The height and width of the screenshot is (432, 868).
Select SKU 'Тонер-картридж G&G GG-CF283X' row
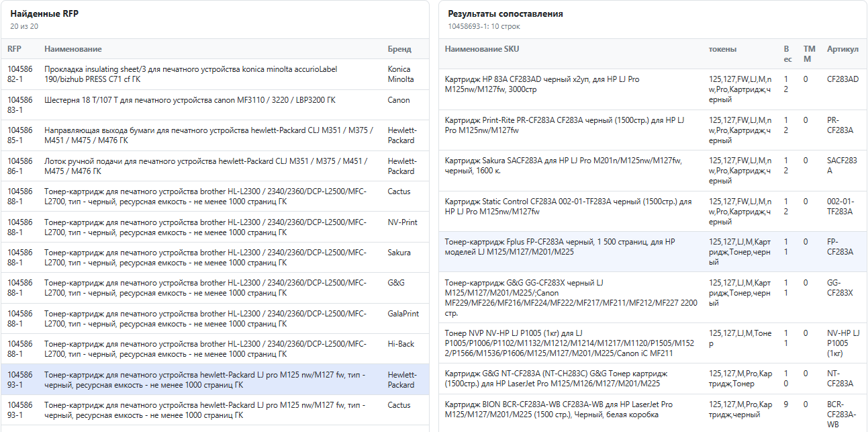pyautogui.click(x=653, y=298)
